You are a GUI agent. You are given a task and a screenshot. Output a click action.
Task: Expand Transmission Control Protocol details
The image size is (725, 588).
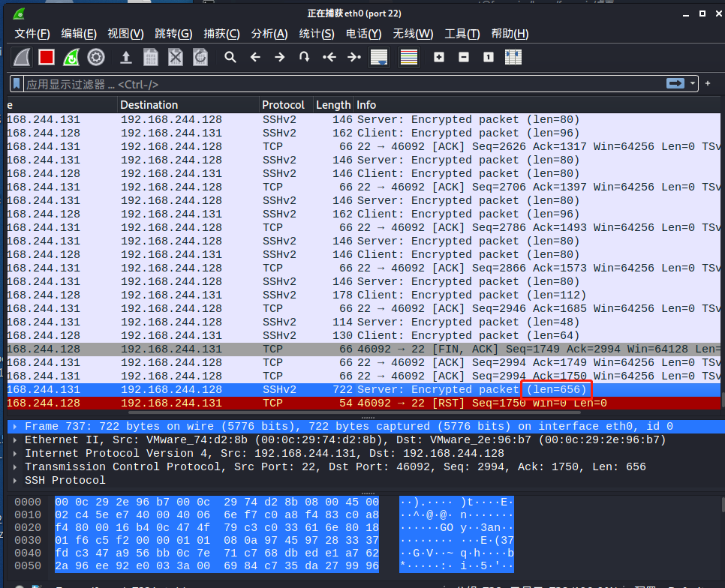coord(17,467)
